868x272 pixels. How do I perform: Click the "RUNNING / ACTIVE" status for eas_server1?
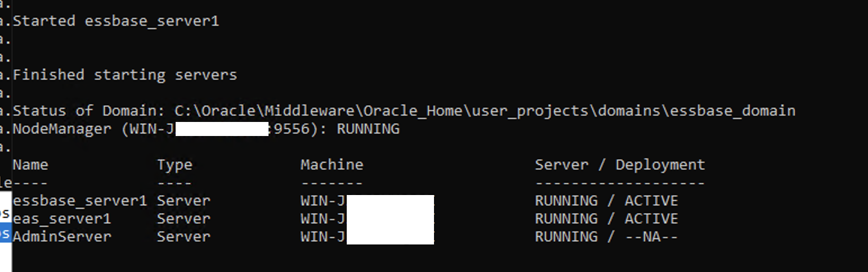(606, 219)
